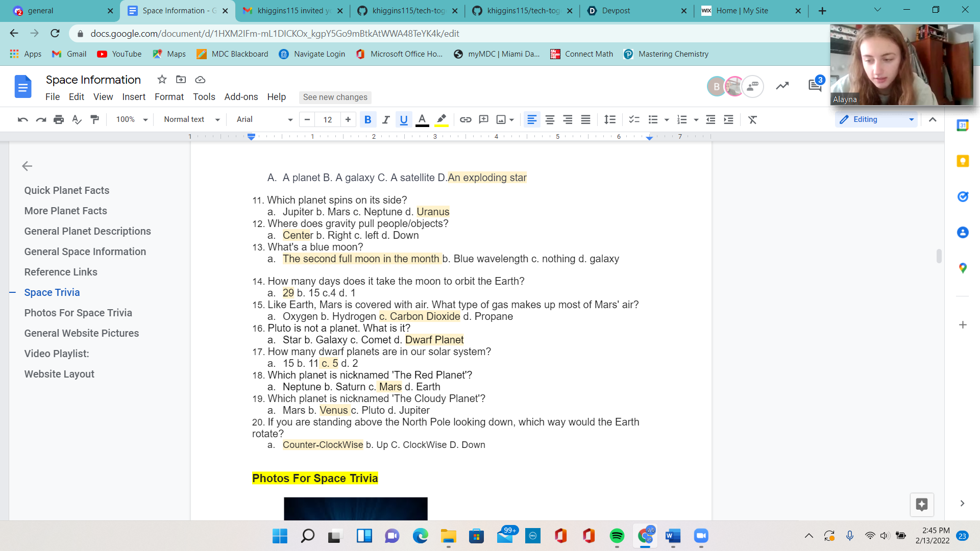Open the Insert menu
Image resolution: width=980 pixels, height=551 pixels.
pos(134,97)
